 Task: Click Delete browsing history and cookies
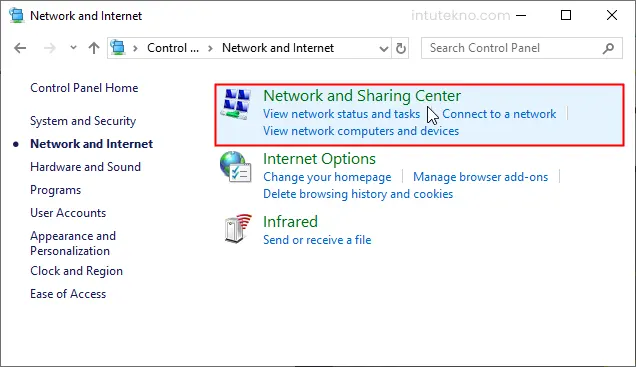tap(358, 194)
